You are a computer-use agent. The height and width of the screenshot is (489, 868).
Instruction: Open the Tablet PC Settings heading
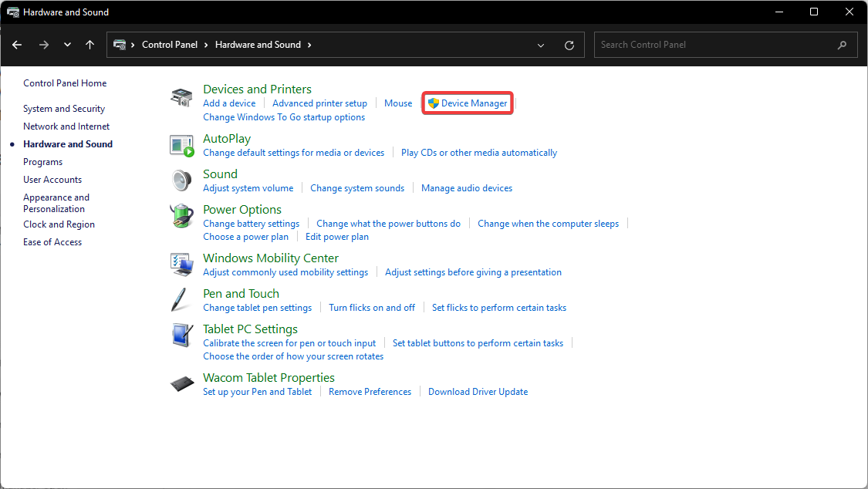[x=250, y=329]
